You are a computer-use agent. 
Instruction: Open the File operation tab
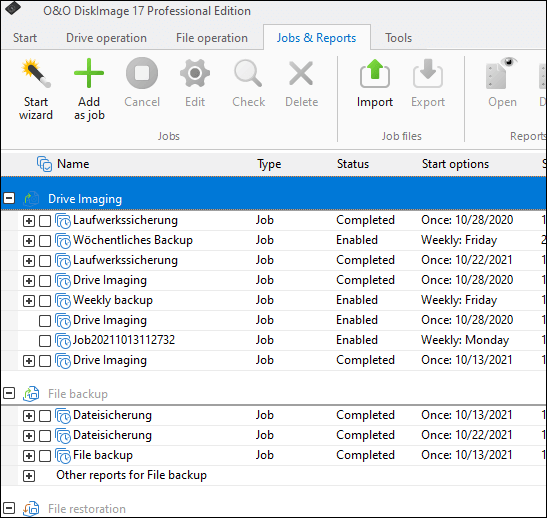point(212,38)
